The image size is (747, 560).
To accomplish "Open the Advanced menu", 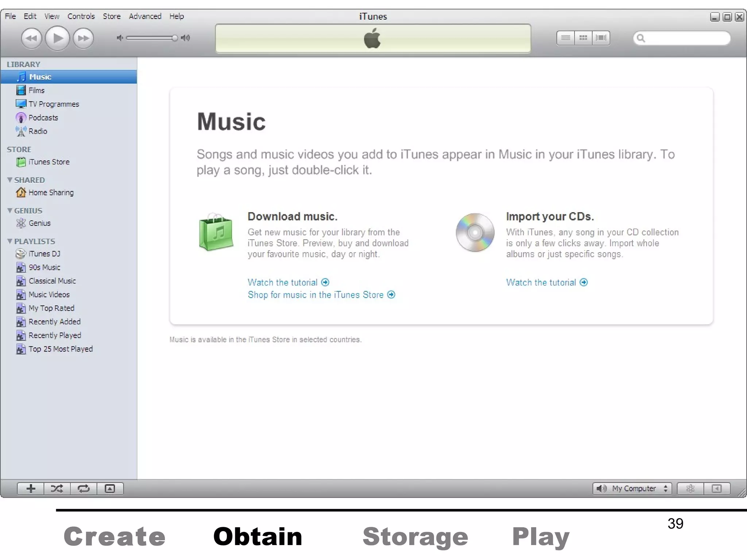I will [x=145, y=16].
